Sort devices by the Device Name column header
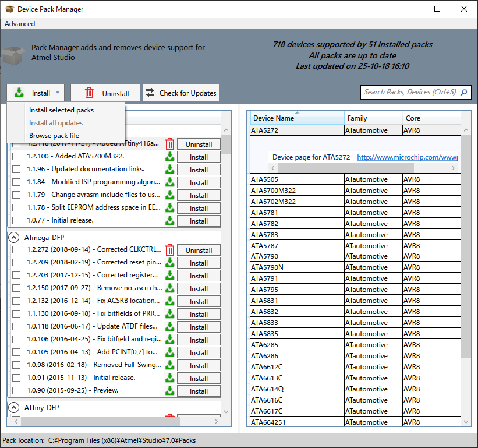The width and height of the screenshot is (478, 448). [x=298, y=118]
